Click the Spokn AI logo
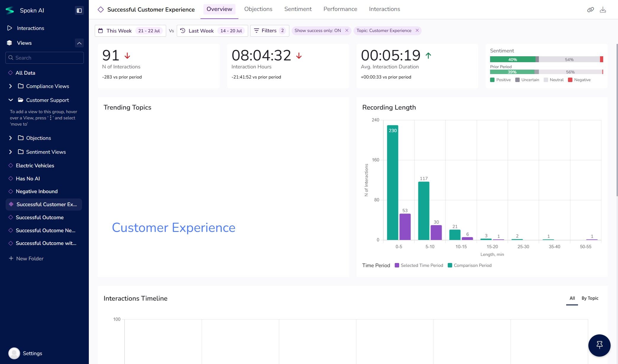 click(10, 10)
